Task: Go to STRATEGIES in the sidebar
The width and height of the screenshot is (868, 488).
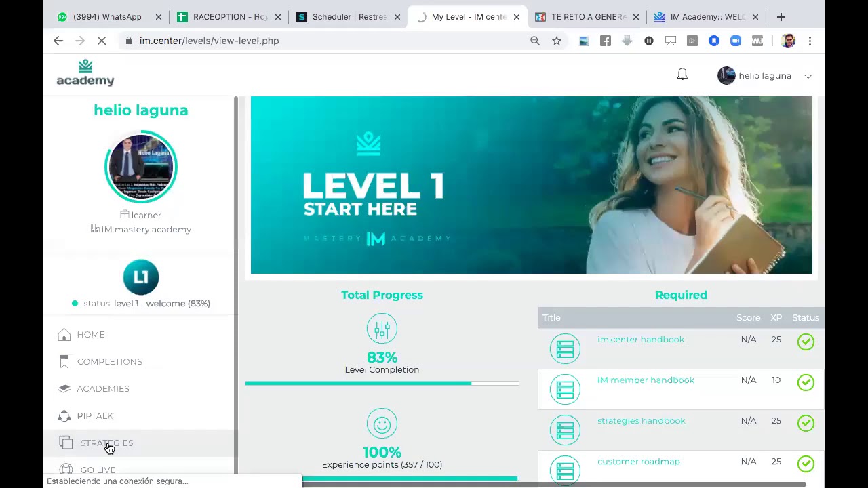Action: (106, 443)
